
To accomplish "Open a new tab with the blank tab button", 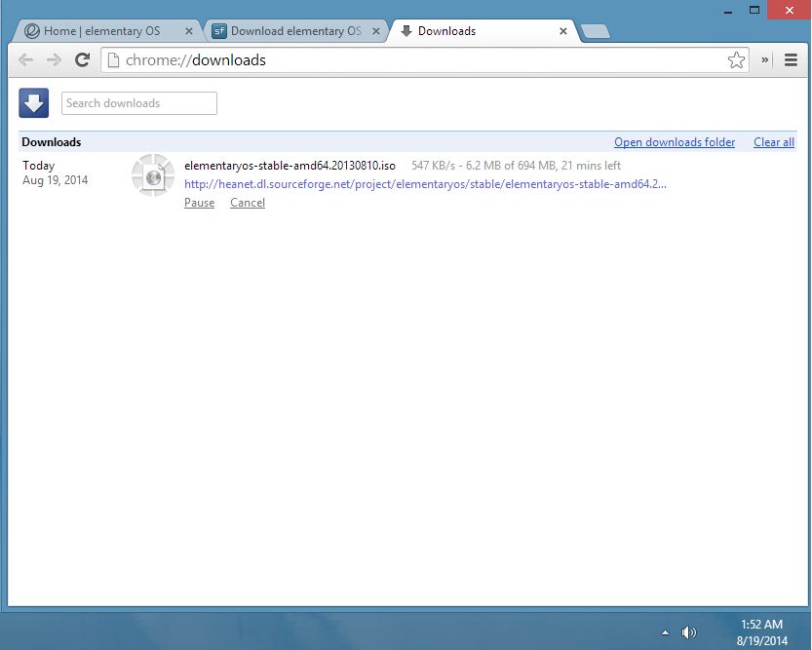I will click(x=596, y=31).
